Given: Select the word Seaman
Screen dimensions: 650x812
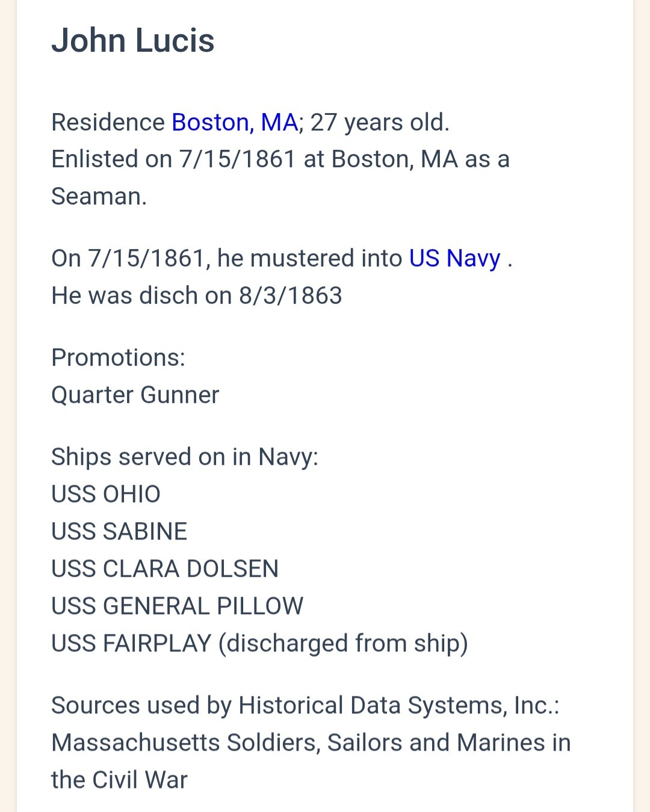Looking at the screenshot, I should point(99,197).
